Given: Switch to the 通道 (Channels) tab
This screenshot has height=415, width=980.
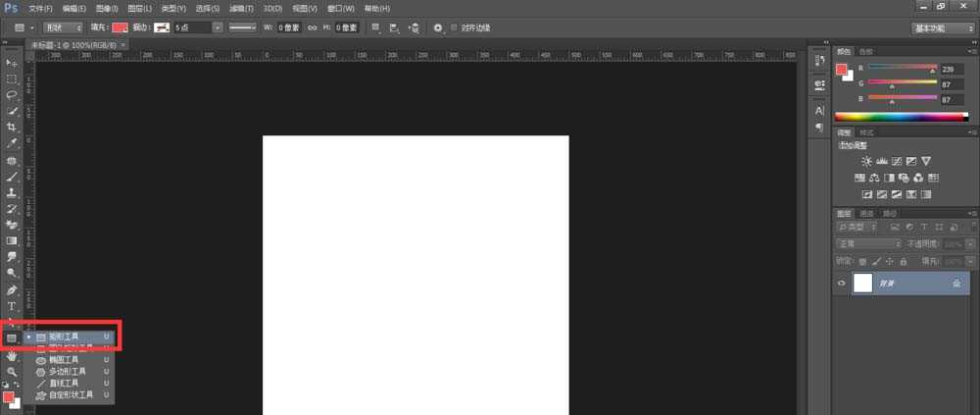Looking at the screenshot, I should [867, 213].
